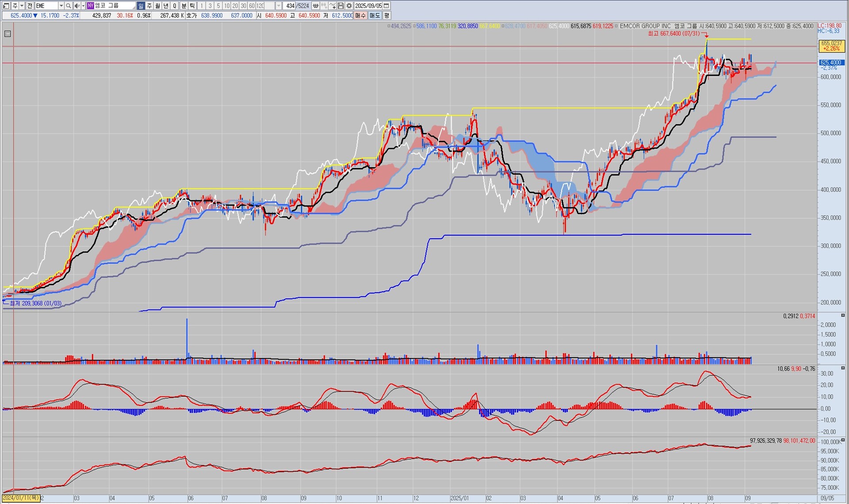This screenshot has height=504, width=849.
Task: Select the tick (틱) chart tab
Action: [x=192, y=6]
